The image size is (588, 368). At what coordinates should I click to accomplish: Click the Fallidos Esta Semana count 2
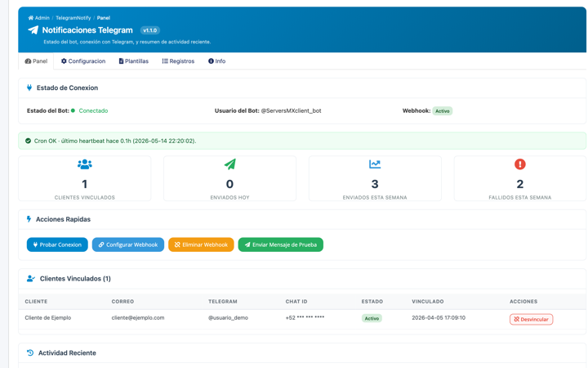click(x=519, y=184)
